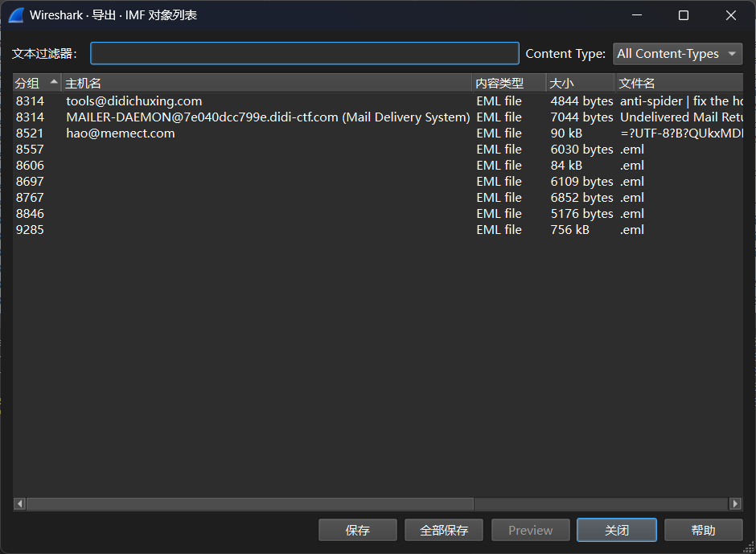This screenshot has height=554, width=756.
Task: Click the Preview button
Action: (x=530, y=531)
